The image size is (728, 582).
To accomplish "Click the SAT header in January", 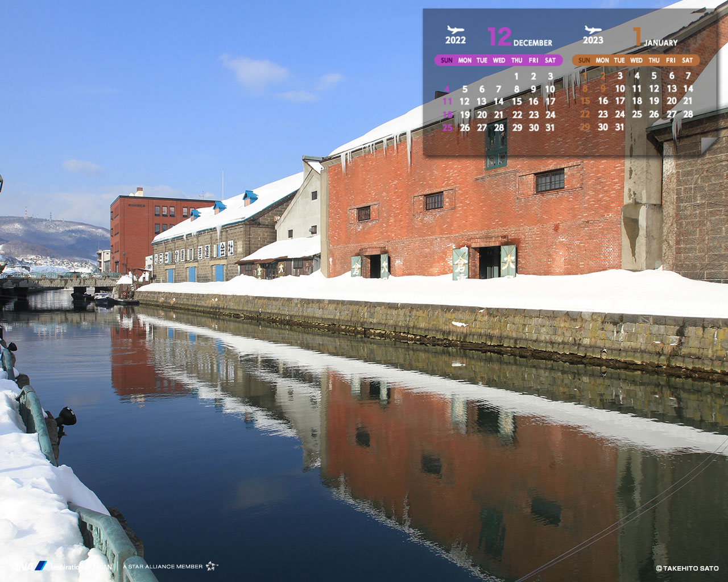I will (x=688, y=60).
